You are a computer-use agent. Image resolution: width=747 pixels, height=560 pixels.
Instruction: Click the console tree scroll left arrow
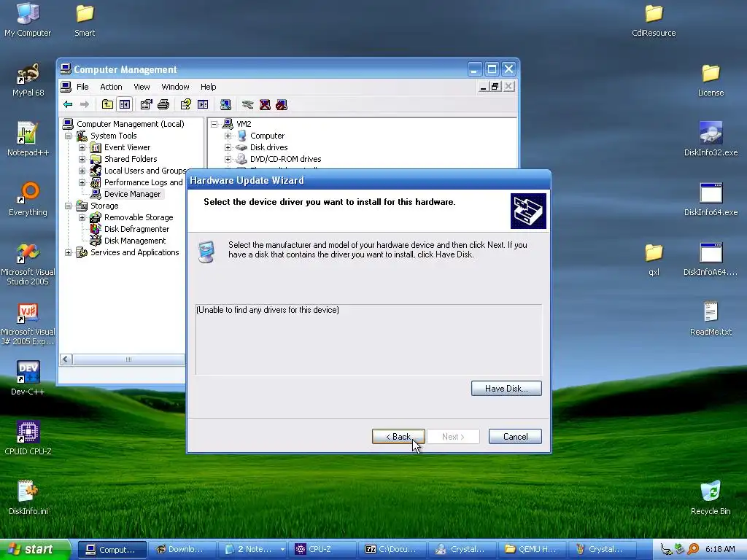tap(66, 359)
